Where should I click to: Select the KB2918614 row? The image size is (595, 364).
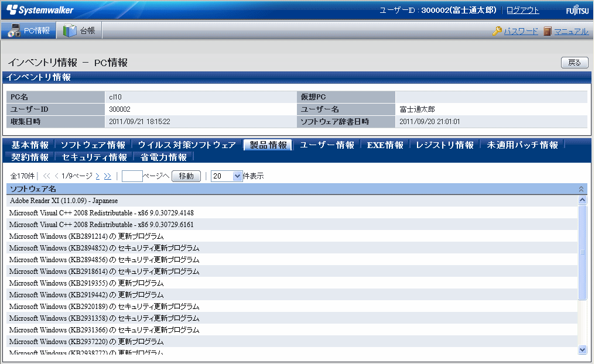point(292,272)
